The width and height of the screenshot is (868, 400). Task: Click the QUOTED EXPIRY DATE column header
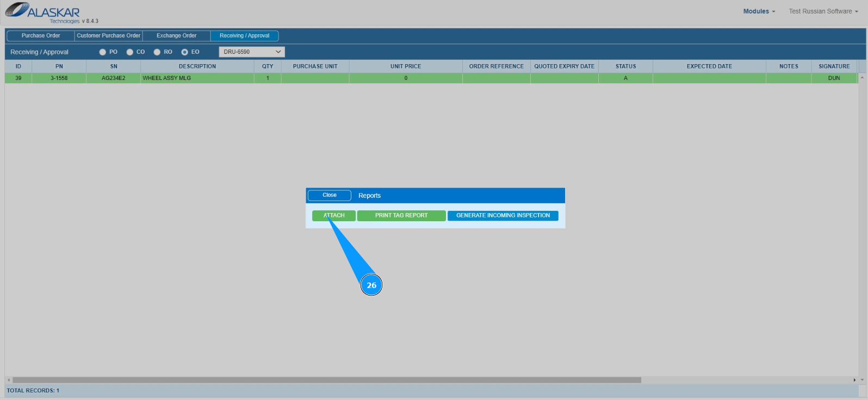pos(565,66)
